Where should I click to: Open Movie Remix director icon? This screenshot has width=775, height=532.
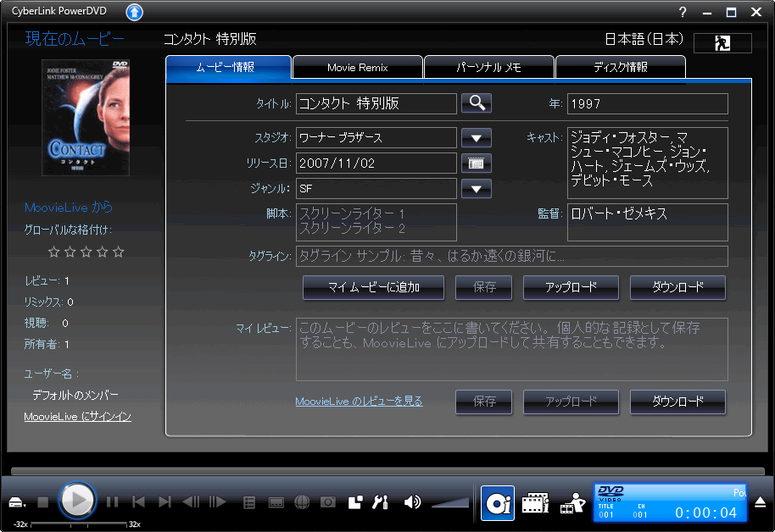click(x=572, y=503)
